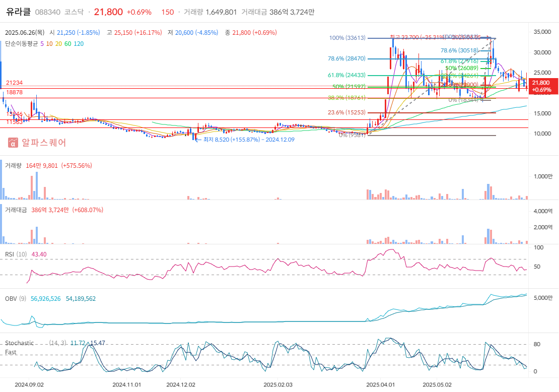Click the Stochastic value 15.47
The width and height of the screenshot is (559, 392).
pos(98,343)
